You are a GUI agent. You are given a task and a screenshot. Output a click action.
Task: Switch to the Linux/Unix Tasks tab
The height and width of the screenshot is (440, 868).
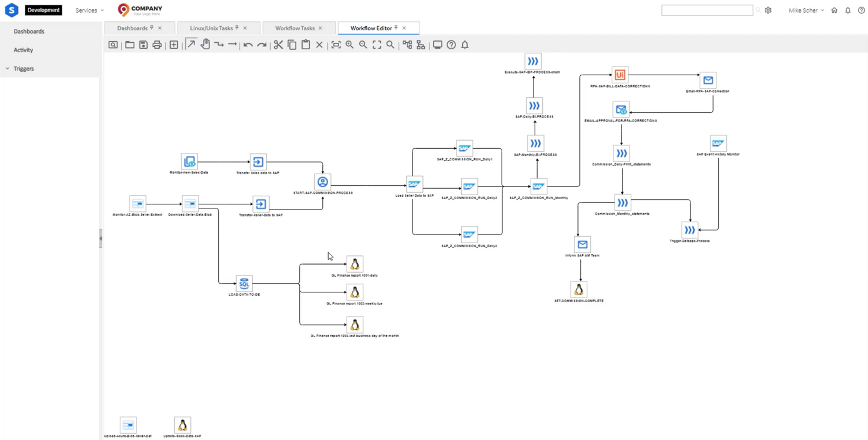211,28
